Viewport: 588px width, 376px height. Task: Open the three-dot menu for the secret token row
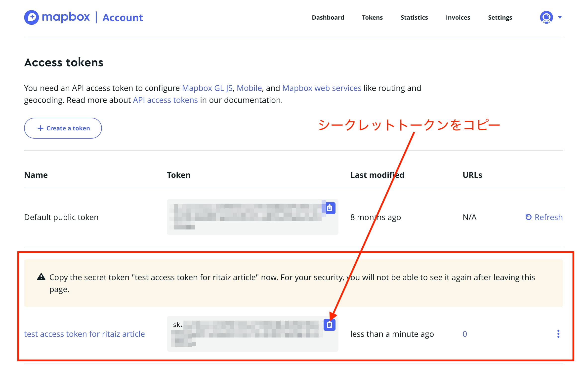coord(558,334)
